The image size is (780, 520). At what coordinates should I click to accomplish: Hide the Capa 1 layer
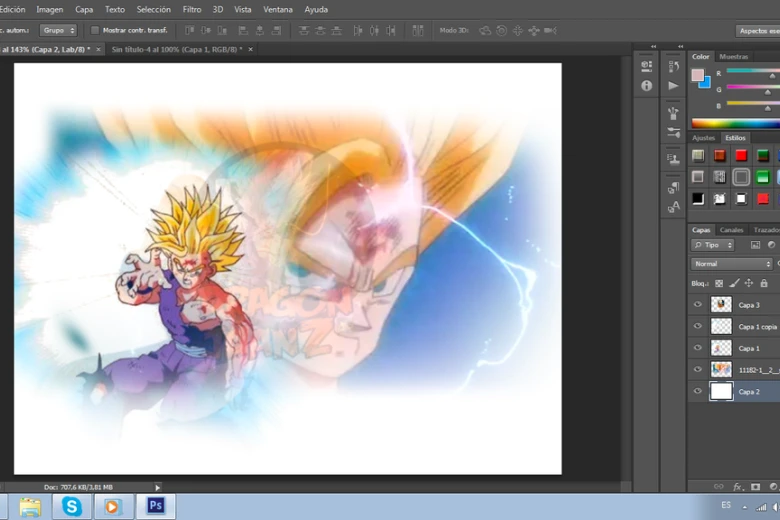[x=697, y=348]
